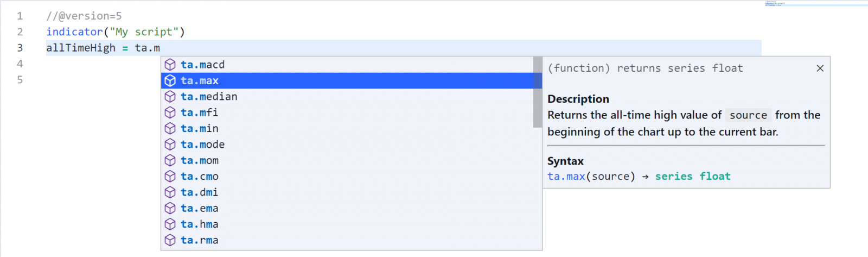Viewport: 868px width, 257px height.
Task: Click the series float return type link
Action: [x=693, y=177]
